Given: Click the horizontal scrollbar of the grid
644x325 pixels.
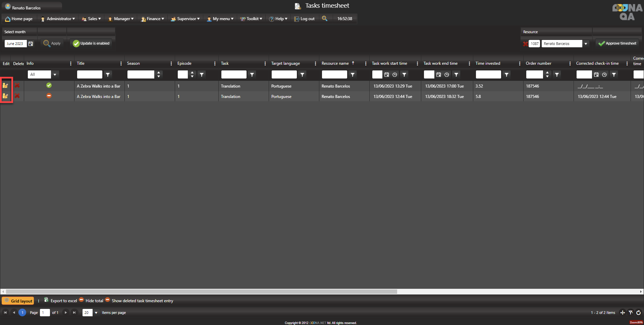Looking at the screenshot, I should tap(201, 291).
